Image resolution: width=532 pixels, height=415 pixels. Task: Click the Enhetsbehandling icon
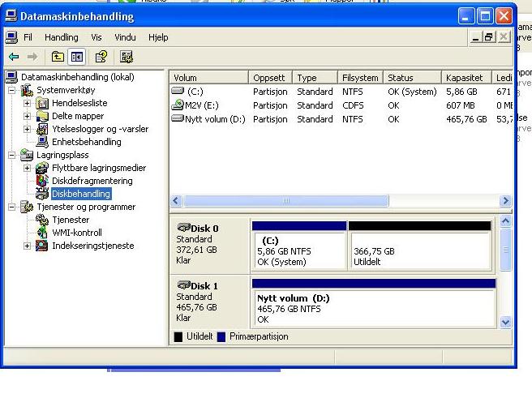click(42, 142)
